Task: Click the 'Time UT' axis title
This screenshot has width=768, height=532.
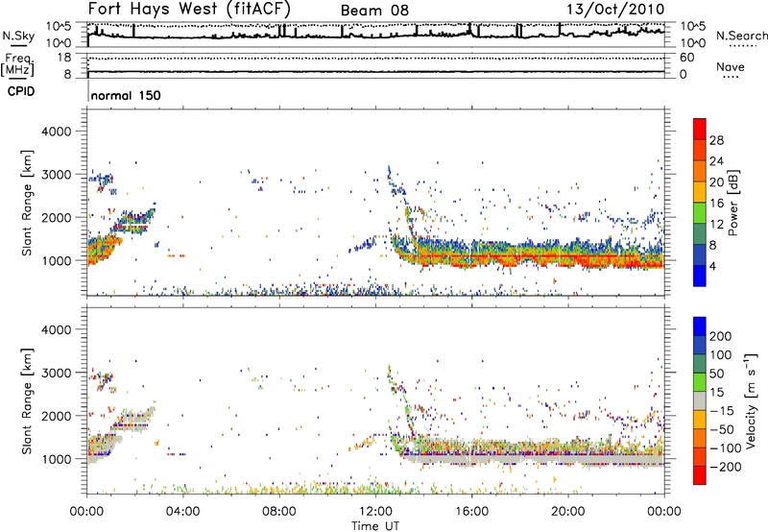Action: coord(375,525)
